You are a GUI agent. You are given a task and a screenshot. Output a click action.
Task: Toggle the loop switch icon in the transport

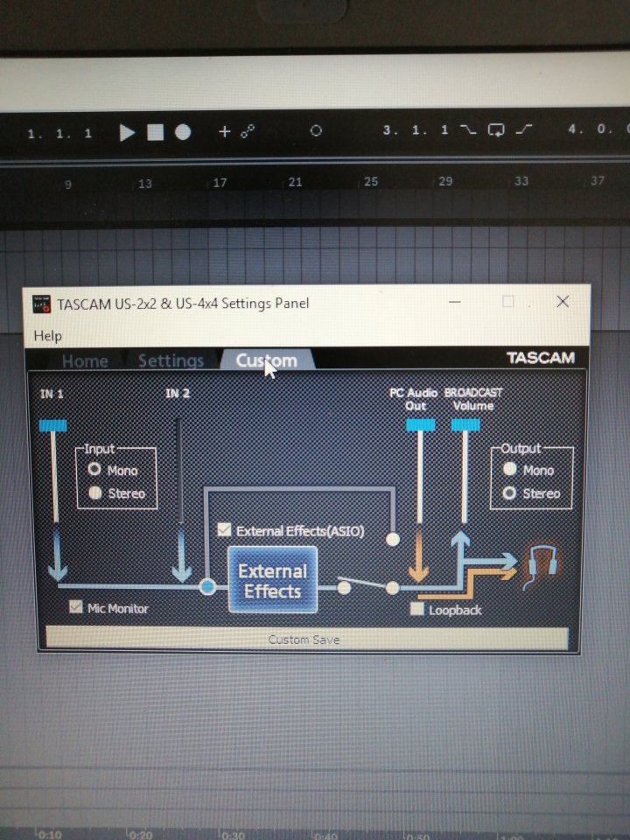click(x=496, y=129)
